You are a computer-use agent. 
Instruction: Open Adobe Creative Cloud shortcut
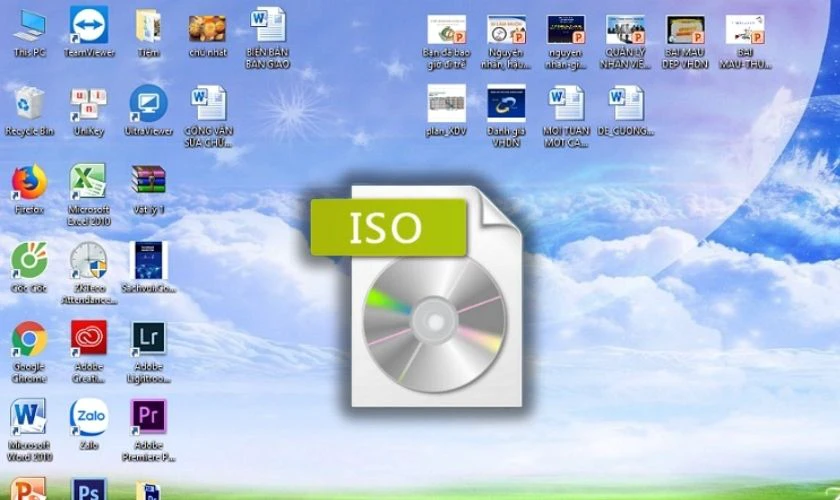88,338
